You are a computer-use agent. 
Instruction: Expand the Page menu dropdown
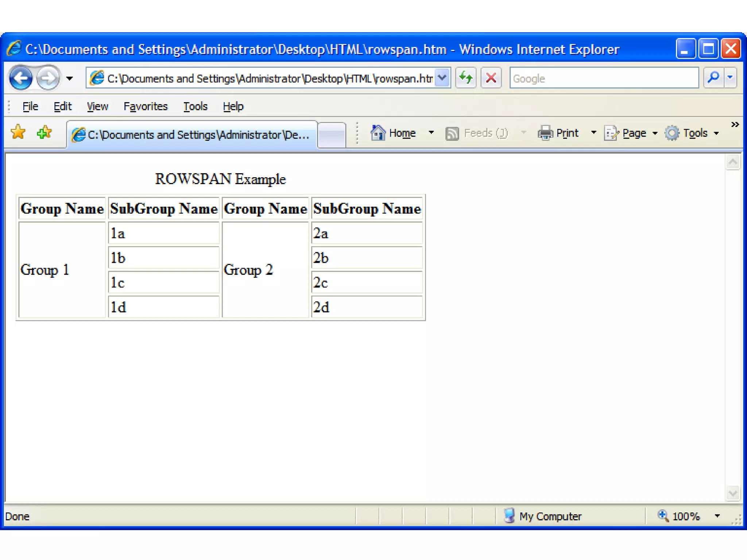pos(655,133)
